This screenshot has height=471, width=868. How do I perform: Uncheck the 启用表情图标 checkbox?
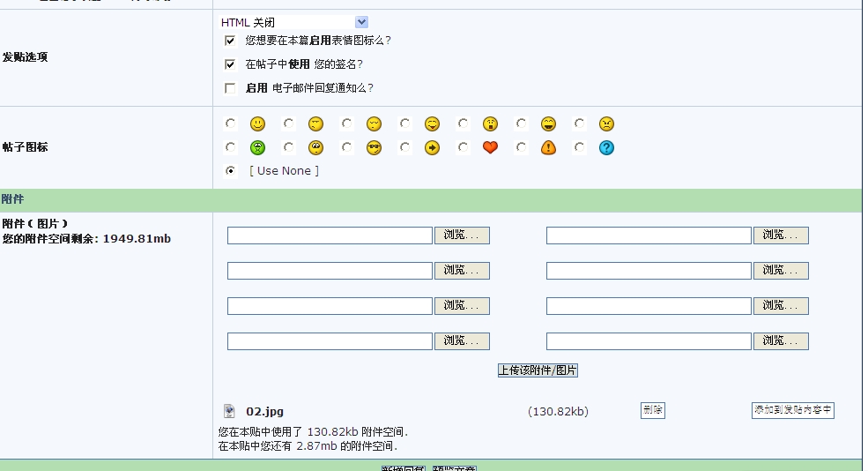coord(230,41)
